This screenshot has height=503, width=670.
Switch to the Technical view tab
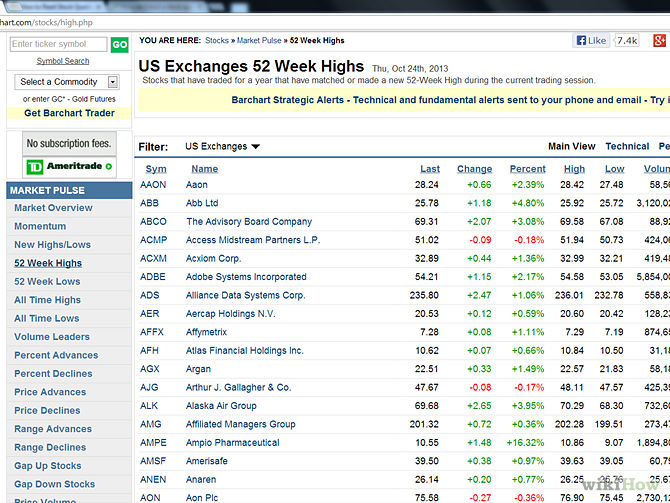click(627, 146)
